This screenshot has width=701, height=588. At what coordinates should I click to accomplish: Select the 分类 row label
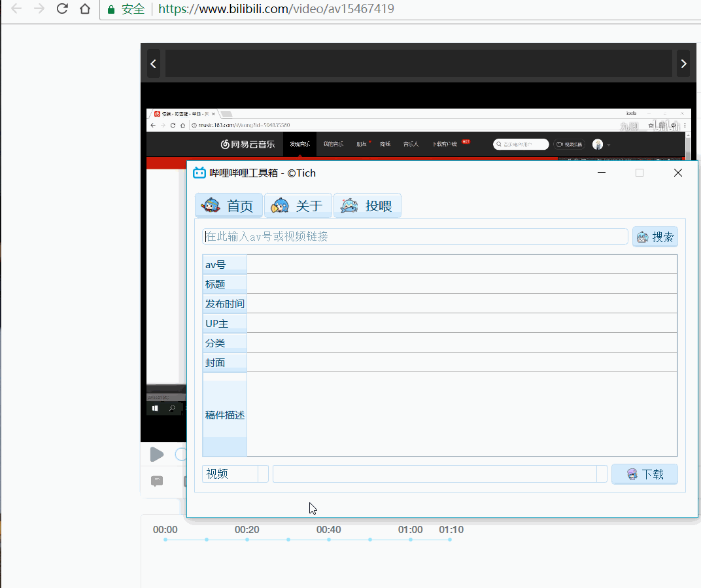point(224,343)
